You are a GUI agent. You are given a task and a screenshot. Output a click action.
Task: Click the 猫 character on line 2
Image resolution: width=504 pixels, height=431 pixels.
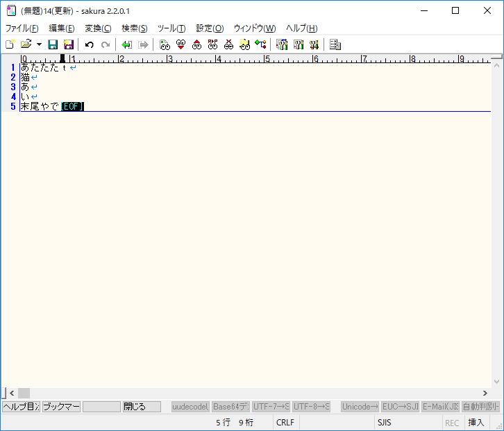pos(25,78)
